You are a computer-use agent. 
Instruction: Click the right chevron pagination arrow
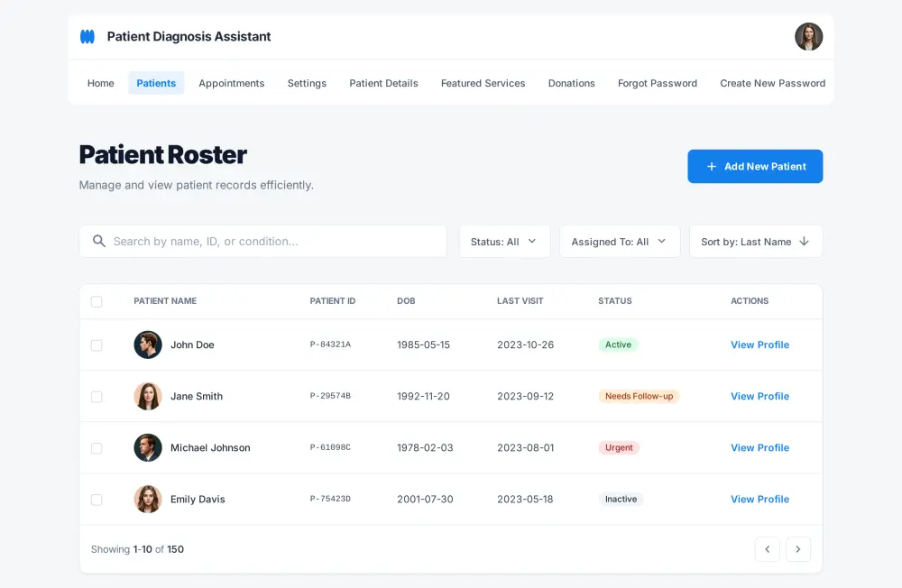pos(798,549)
